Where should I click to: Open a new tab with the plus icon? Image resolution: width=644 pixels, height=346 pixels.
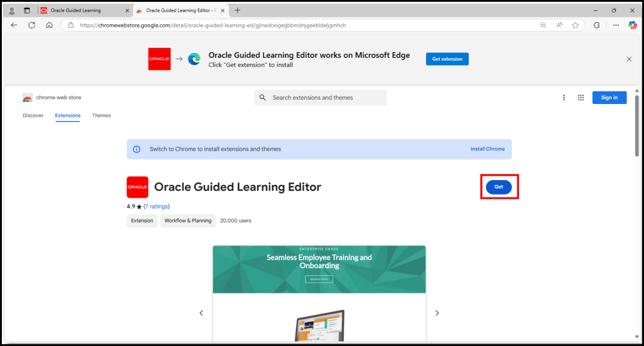[x=237, y=10]
